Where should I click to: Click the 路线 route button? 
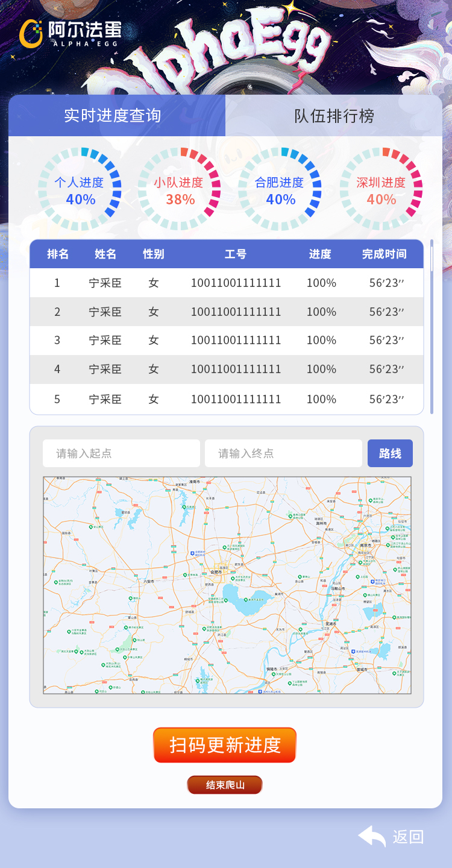tap(390, 453)
